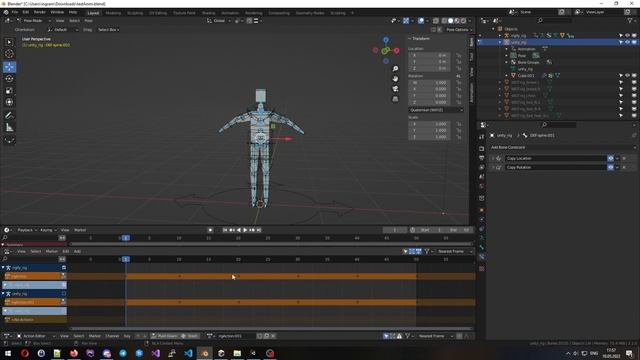Open timeline Playback menu

click(27, 230)
